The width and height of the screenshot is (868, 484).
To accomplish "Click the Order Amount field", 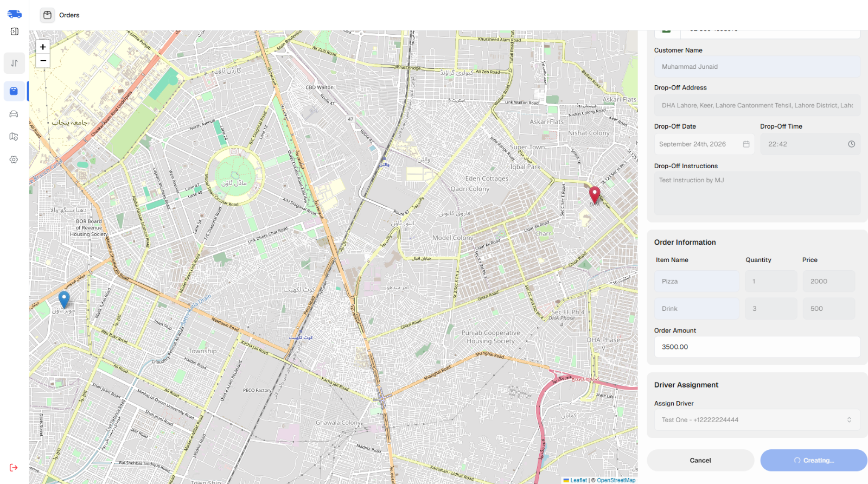I will pos(757,347).
